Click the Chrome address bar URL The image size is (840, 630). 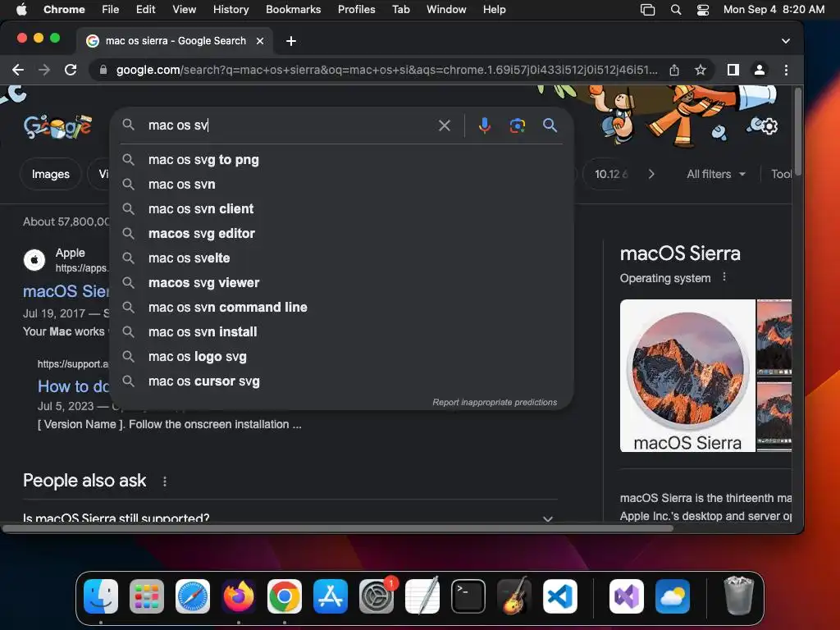click(386, 70)
